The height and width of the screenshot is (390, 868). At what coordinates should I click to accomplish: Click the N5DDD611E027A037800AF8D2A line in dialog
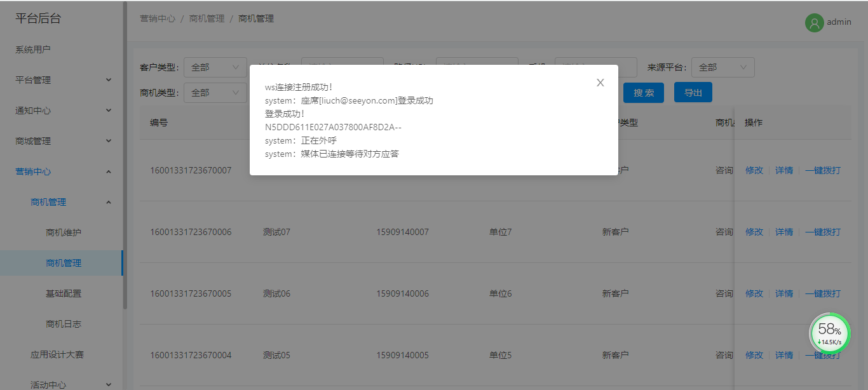coord(333,127)
